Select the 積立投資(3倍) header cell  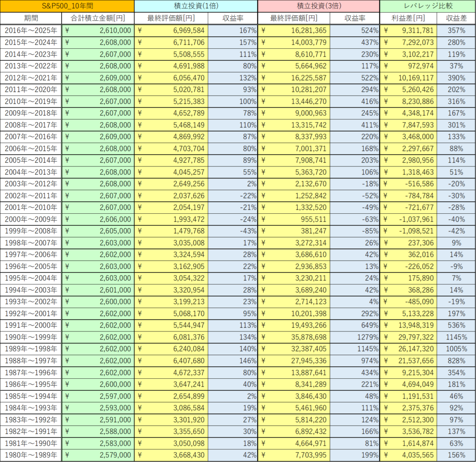318,6
